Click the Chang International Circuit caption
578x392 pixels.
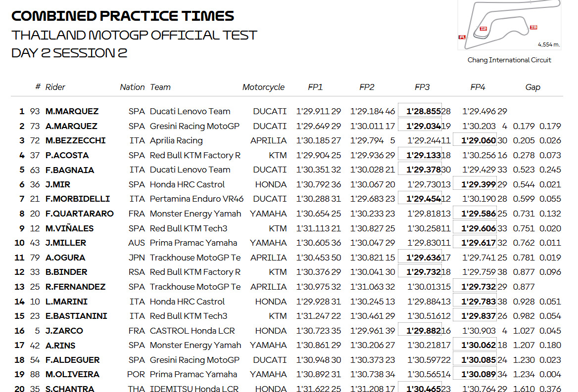(509, 60)
